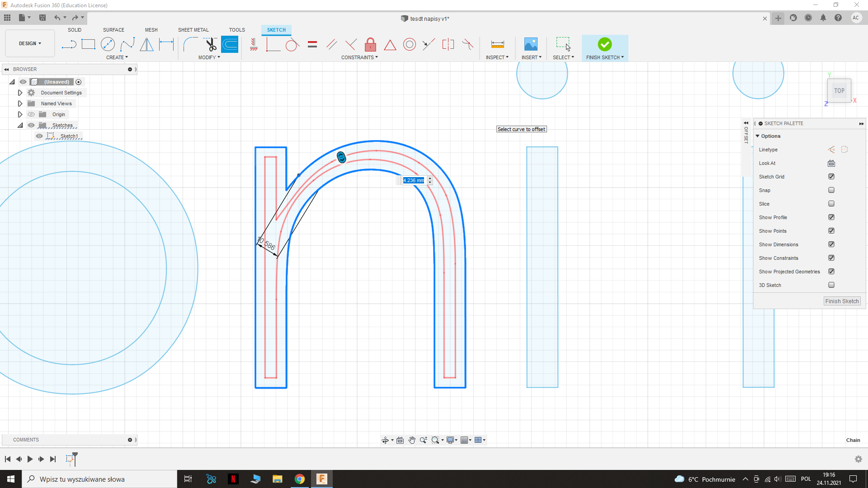Open Chrome from the taskbar
Image resolution: width=868 pixels, height=488 pixels.
300,479
